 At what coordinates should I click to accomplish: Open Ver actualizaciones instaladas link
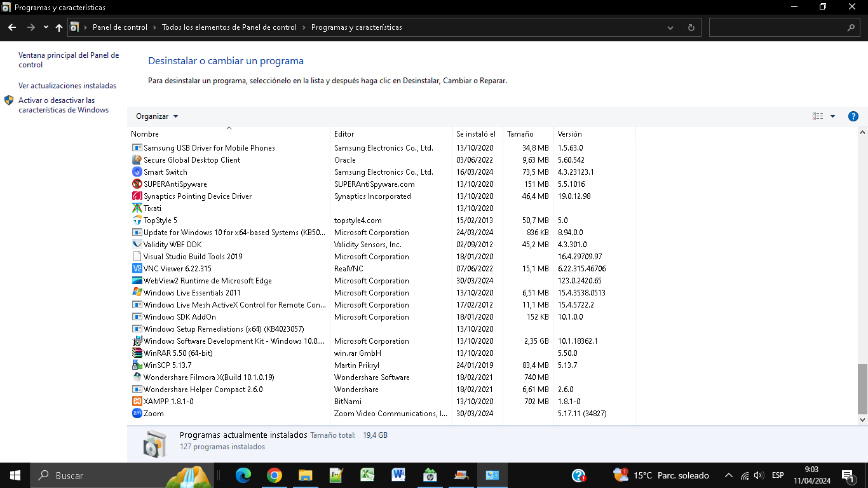click(x=67, y=86)
